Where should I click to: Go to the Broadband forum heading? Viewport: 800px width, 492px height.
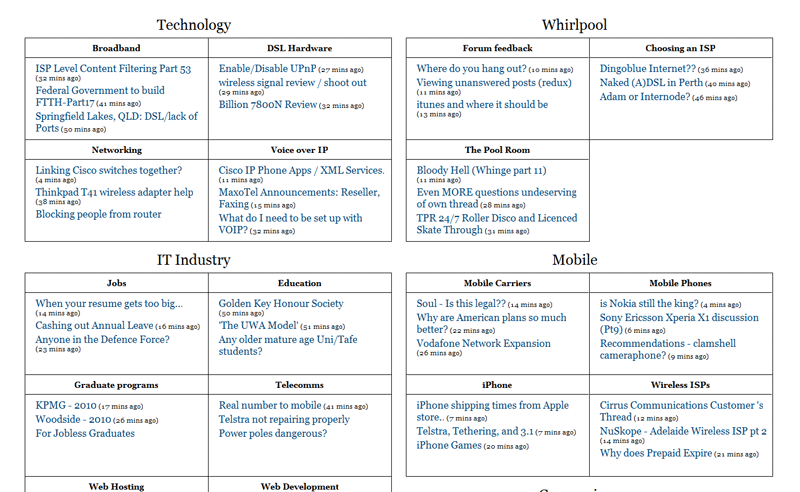[116, 48]
